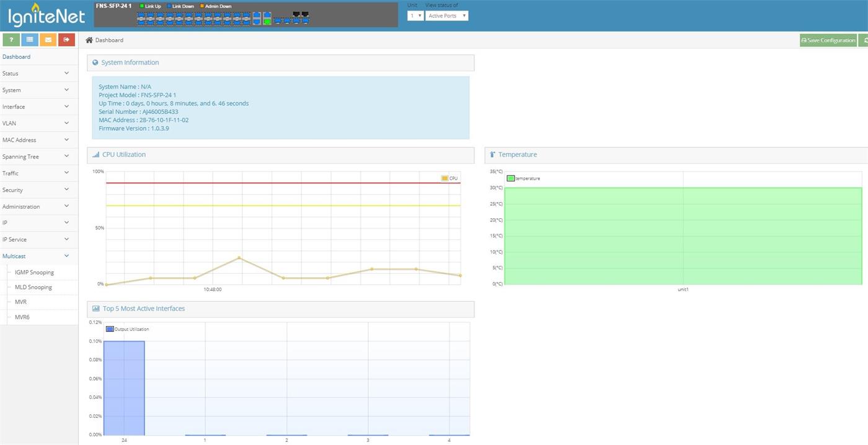
Task: Click the blue list icon button
Action: point(30,40)
